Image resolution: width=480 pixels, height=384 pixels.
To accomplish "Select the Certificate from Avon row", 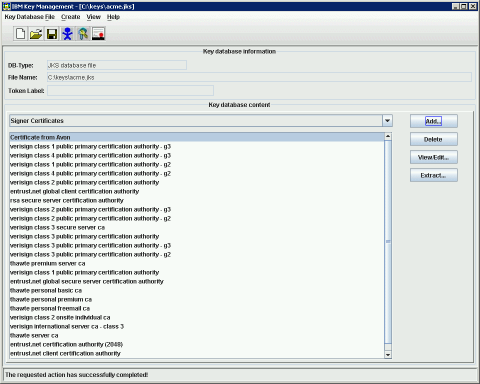I will click(197, 137).
